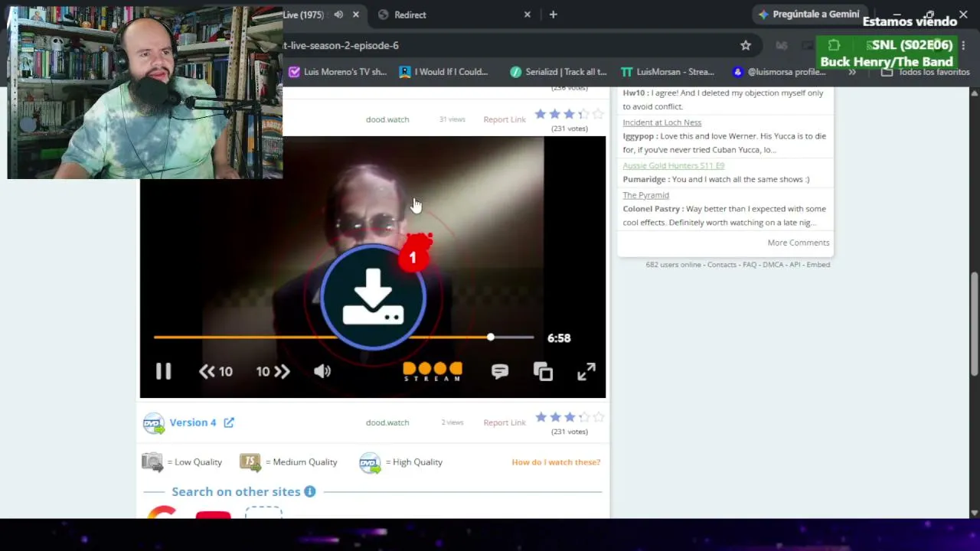Open the 'Aussie Gold Hunters S11 E9' link
980x551 pixels.
[x=673, y=165]
